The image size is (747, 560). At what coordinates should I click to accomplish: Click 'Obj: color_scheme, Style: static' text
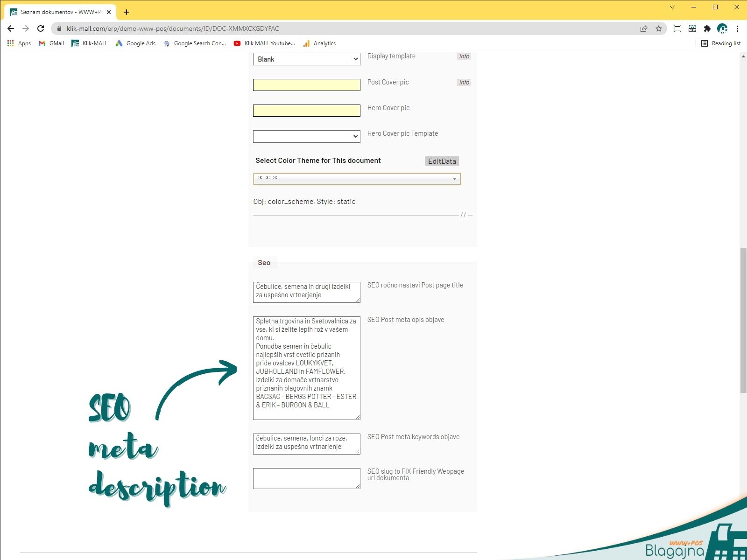304,202
